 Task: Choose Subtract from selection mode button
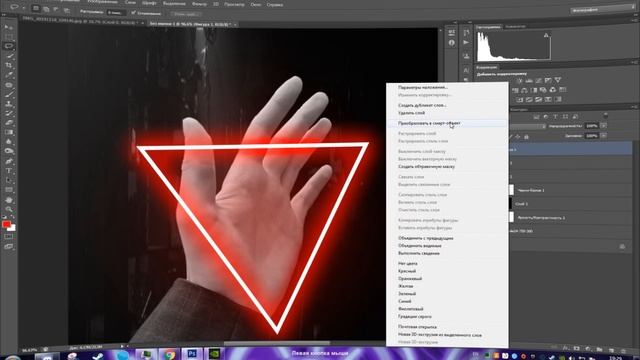pyautogui.click(x=56, y=9)
